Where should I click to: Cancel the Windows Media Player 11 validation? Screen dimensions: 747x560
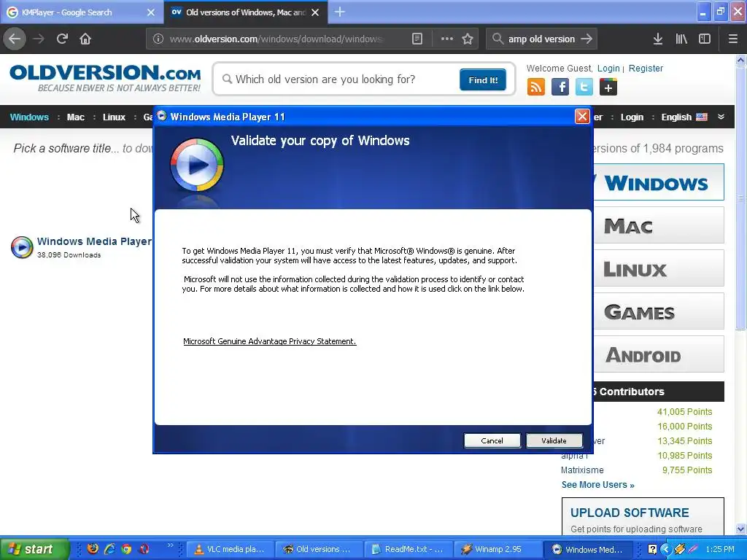click(x=492, y=440)
